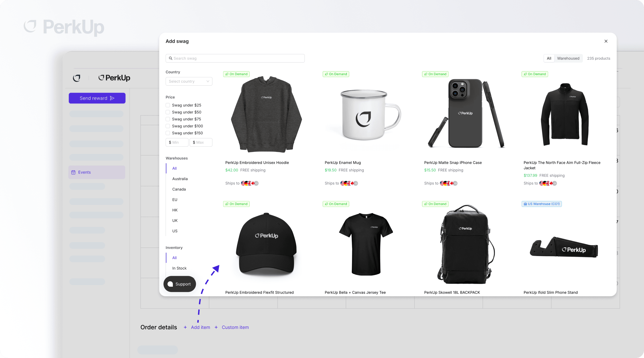Open the Select country dropdown
Image resolution: width=644 pixels, height=358 pixels.
coord(189,81)
